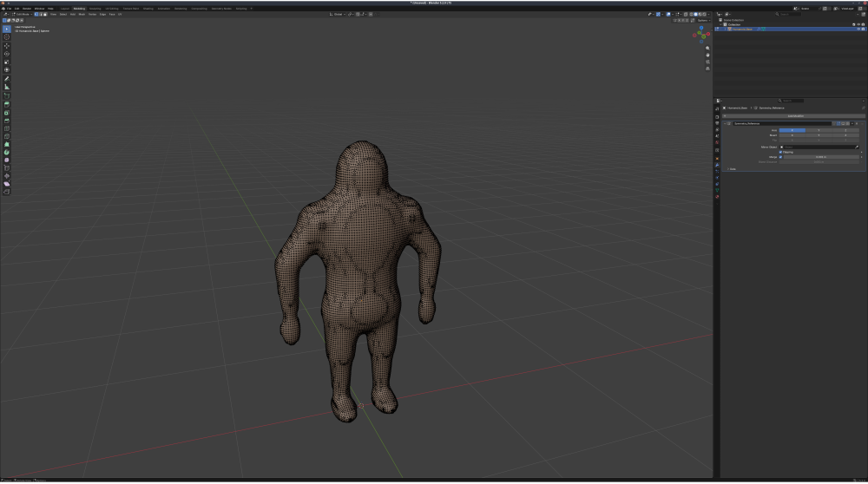The width and height of the screenshot is (868, 484).
Task: Click the viewport zoom magnifier icon
Action: 707,48
